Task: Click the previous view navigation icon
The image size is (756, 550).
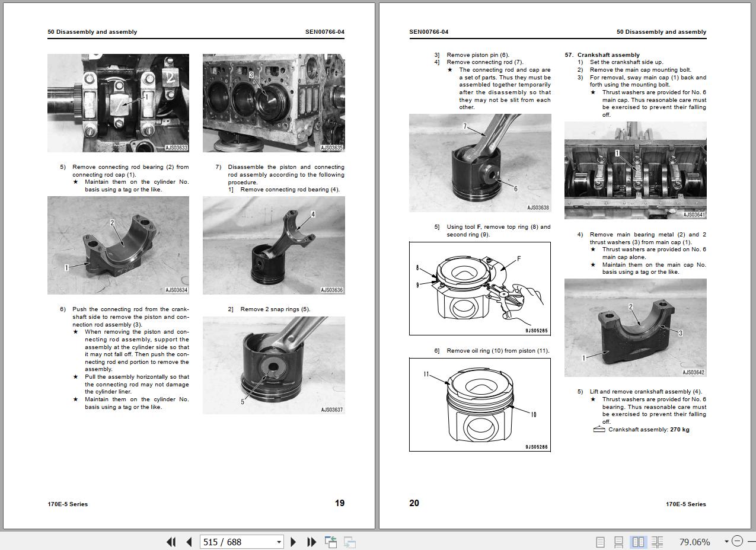Action: coord(331,542)
